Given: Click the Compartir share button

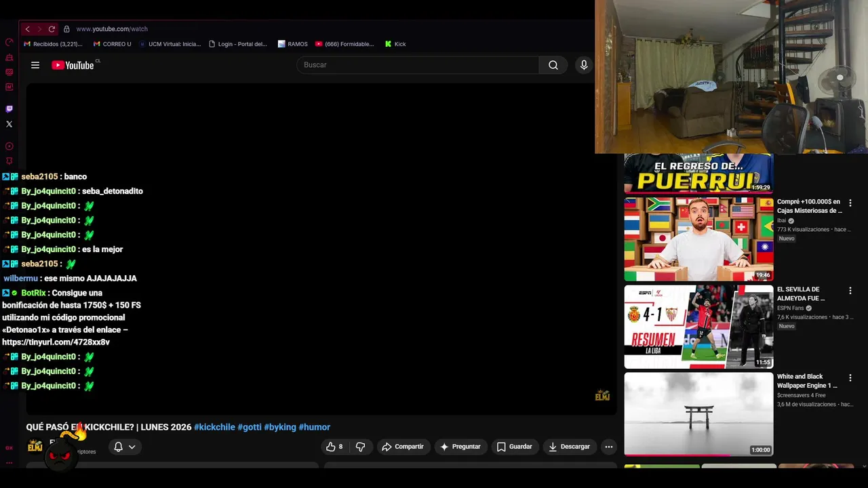Looking at the screenshot, I should (403, 447).
